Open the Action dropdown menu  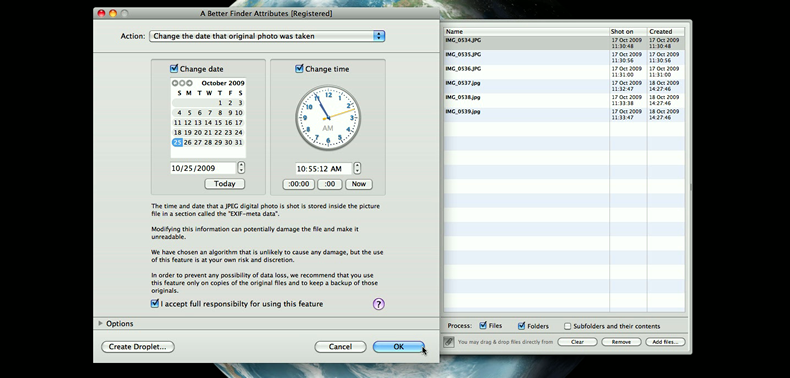coord(267,36)
